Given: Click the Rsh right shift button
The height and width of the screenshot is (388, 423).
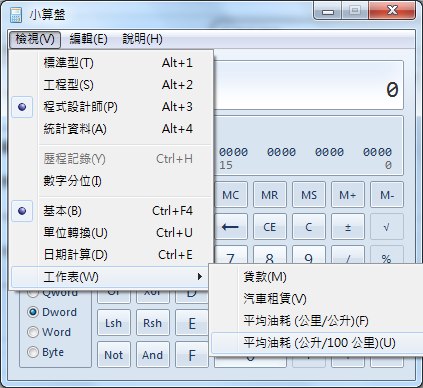Looking at the screenshot, I should click(153, 323).
